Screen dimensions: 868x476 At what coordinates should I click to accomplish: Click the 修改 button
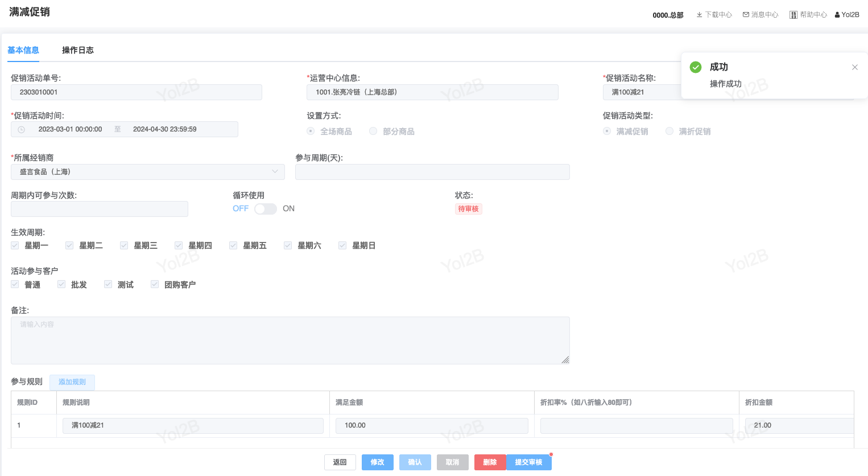(x=378, y=462)
